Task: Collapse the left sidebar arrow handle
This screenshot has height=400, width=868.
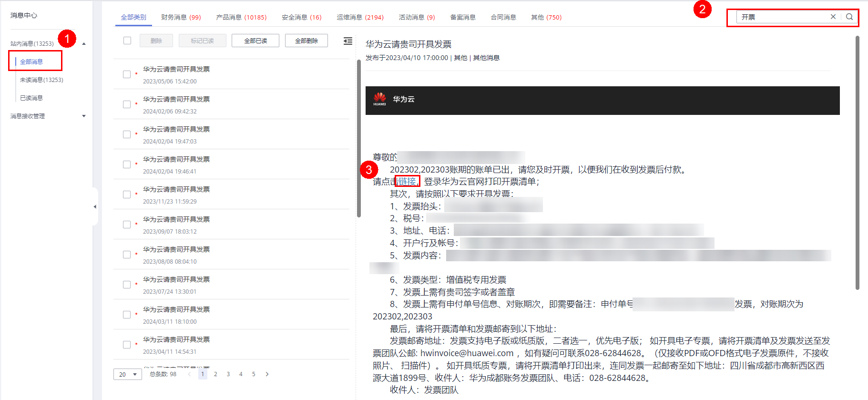Action: coord(95,206)
